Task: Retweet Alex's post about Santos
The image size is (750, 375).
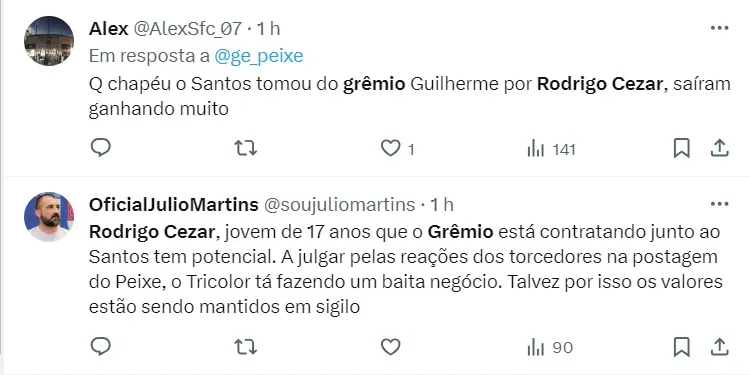Action: pyautogui.click(x=245, y=148)
